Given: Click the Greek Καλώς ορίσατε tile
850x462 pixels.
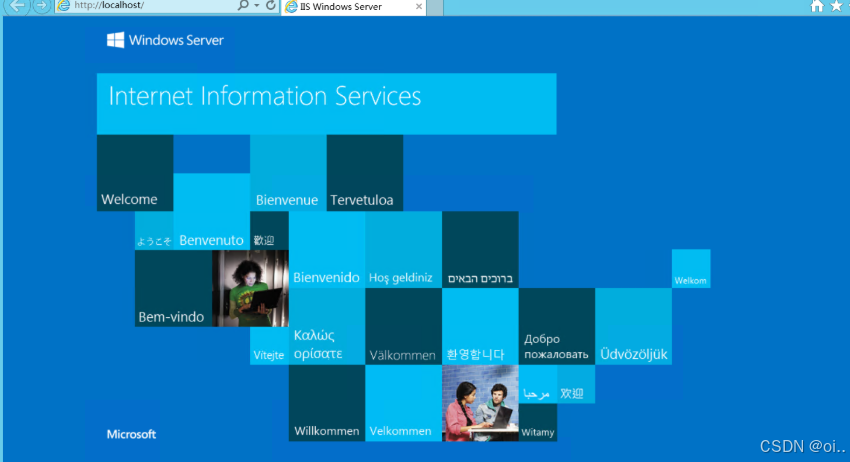Looking at the screenshot, I should point(327,326).
